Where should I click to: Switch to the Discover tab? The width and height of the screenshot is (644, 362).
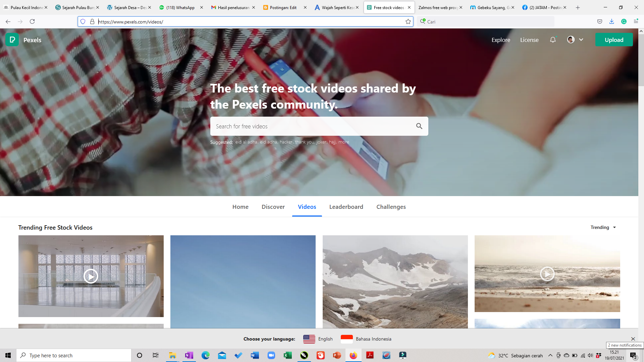tap(273, 207)
